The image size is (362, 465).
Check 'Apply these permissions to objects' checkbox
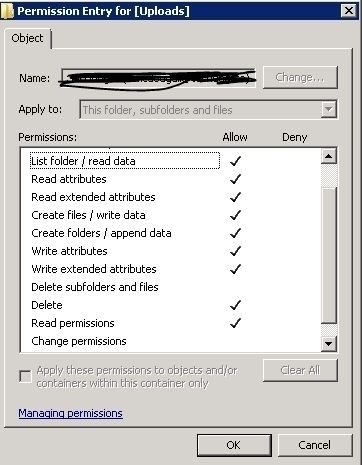pyautogui.click(x=25, y=377)
